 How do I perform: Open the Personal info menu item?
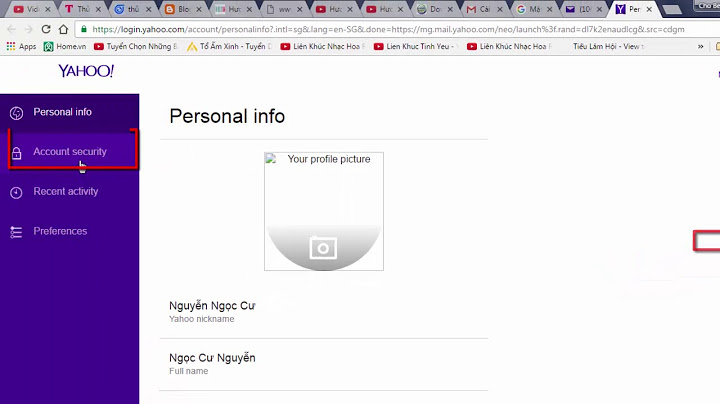coord(69,112)
